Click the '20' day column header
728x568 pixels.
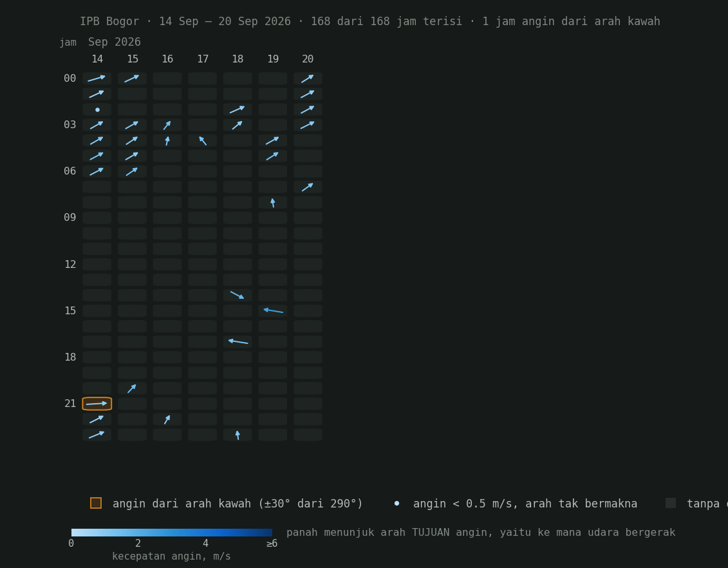click(x=308, y=59)
